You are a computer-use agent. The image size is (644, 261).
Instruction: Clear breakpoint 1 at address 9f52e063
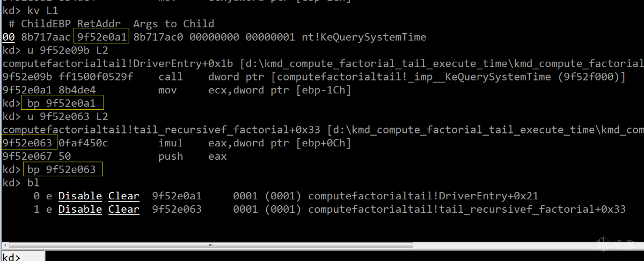click(x=123, y=209)
